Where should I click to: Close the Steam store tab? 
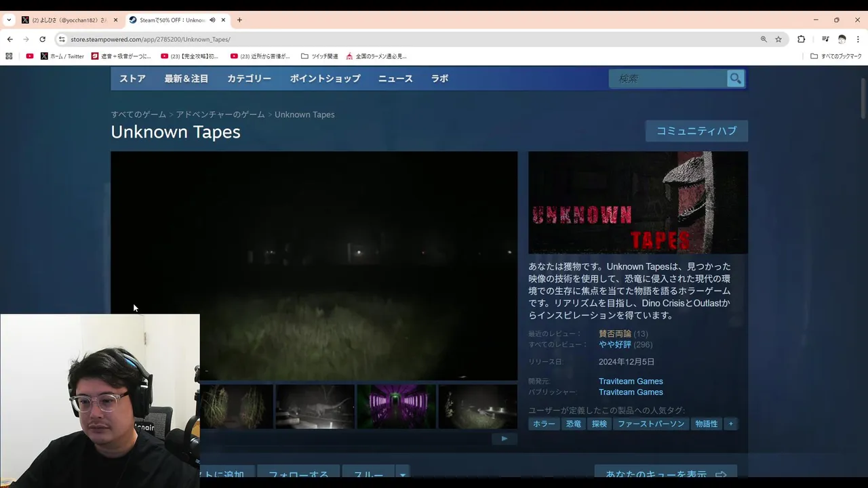(223, 20)
